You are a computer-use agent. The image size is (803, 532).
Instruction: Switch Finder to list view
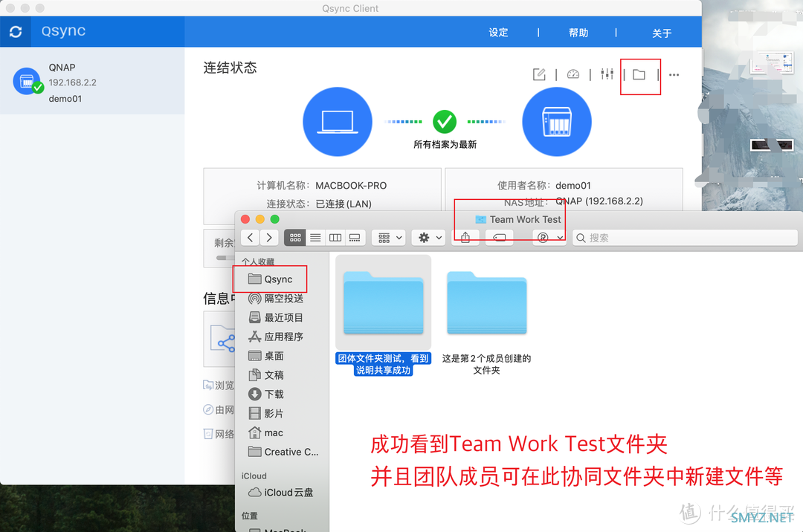(315, 237)
